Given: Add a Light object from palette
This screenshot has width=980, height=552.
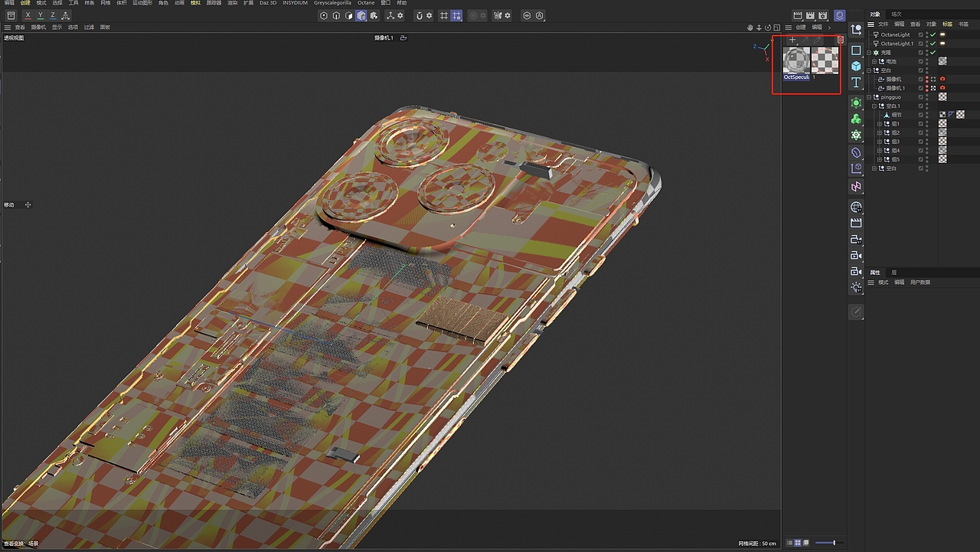Looking at the screenshot, I should point(856,287).
